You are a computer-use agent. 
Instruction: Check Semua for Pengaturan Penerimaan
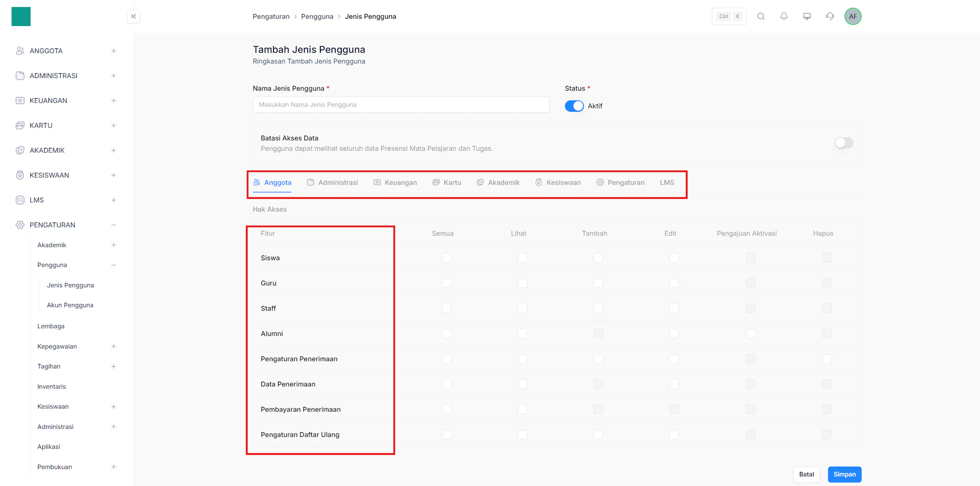[x=447, y=359]
